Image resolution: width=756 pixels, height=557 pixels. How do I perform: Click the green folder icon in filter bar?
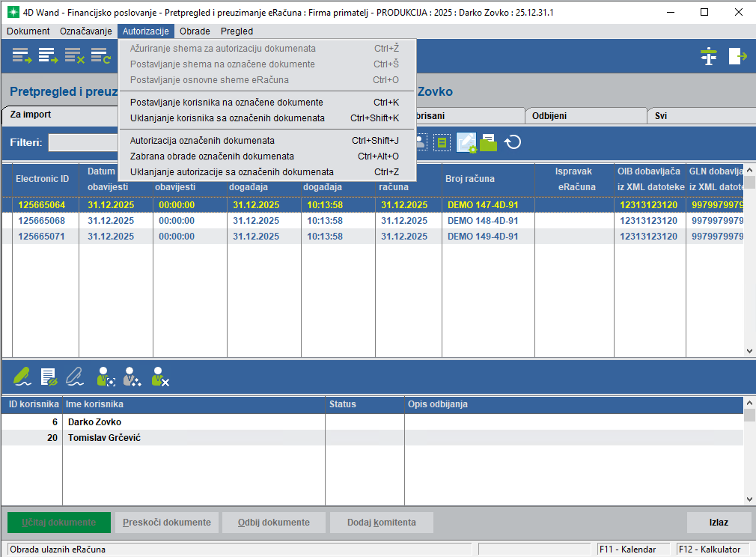click(489, 142)
